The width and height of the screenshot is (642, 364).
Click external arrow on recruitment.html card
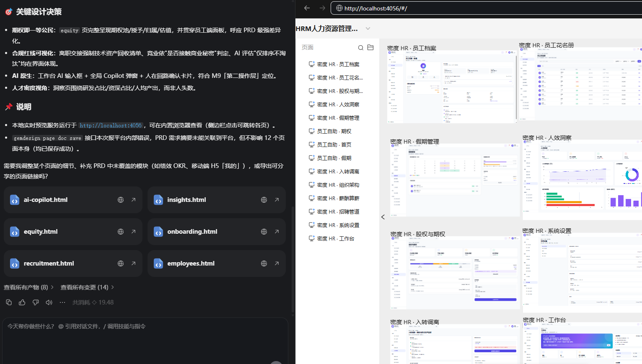point(133,263)
